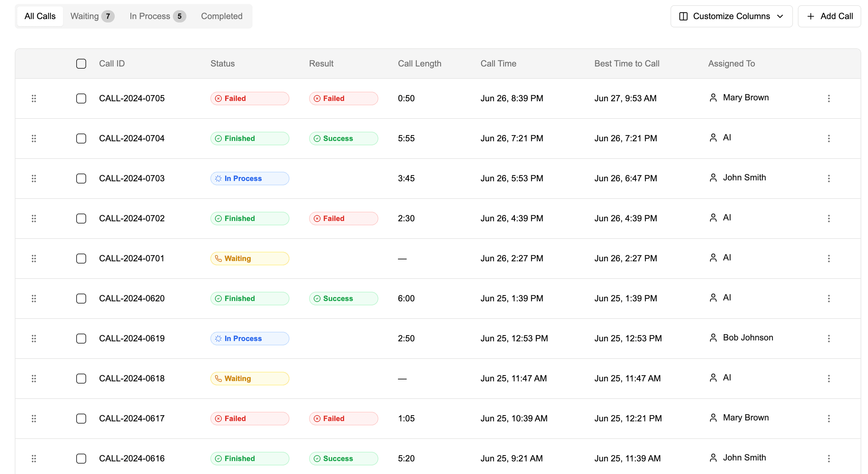
Task: Mark checkbox for CALL-2024-0616
Action: point(81,459)
